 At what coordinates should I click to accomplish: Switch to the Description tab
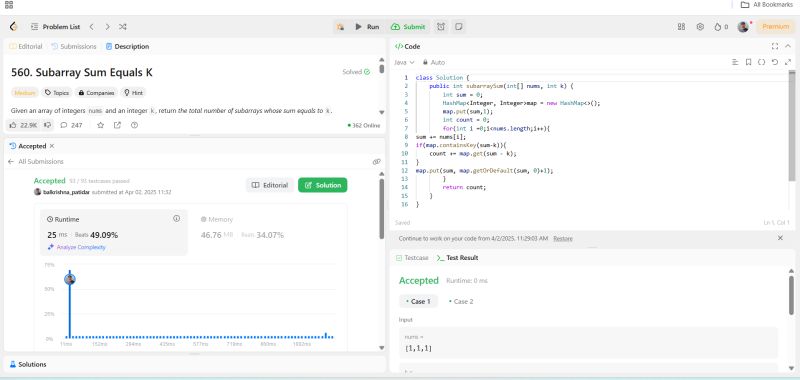click(127, 46)
